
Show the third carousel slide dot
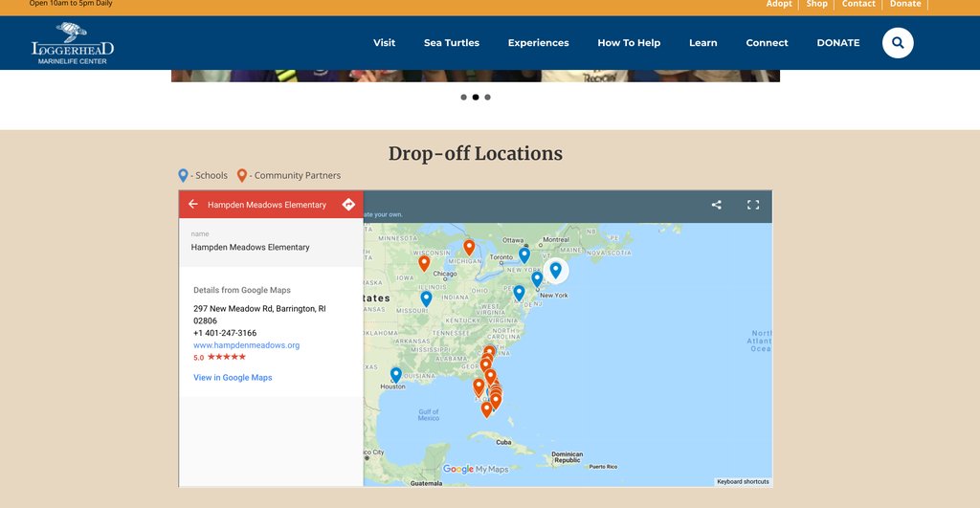[x=487, y=97]
